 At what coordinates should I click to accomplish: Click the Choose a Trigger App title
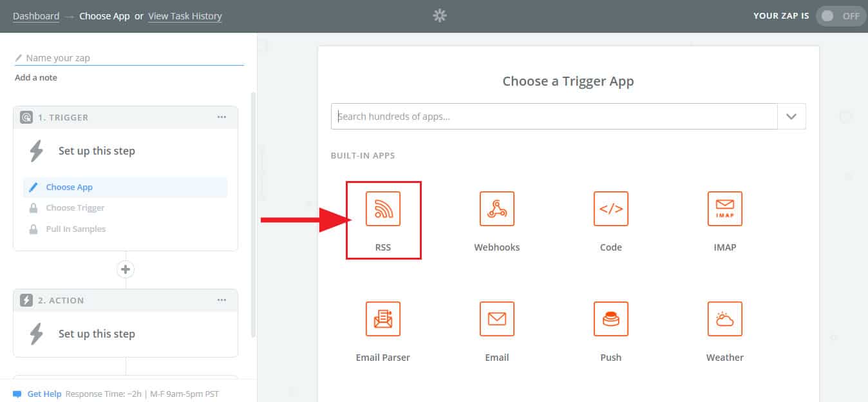[x=568, y=81]
